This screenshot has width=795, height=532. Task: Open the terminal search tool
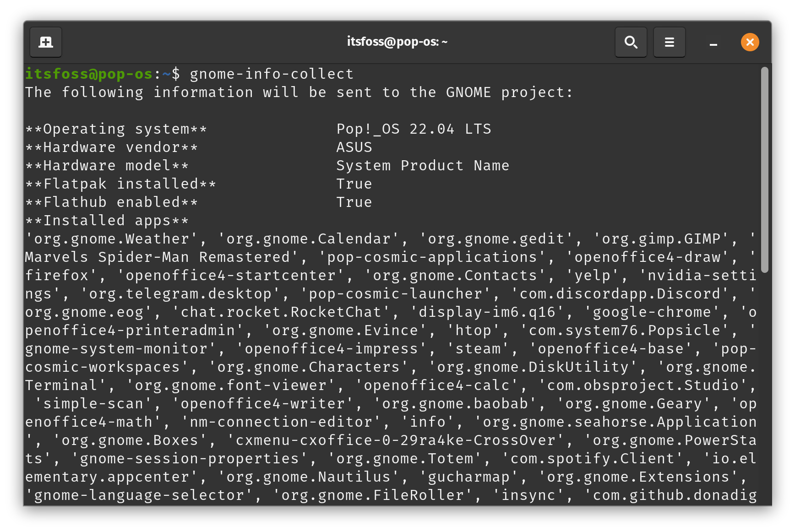click(631, 42)
